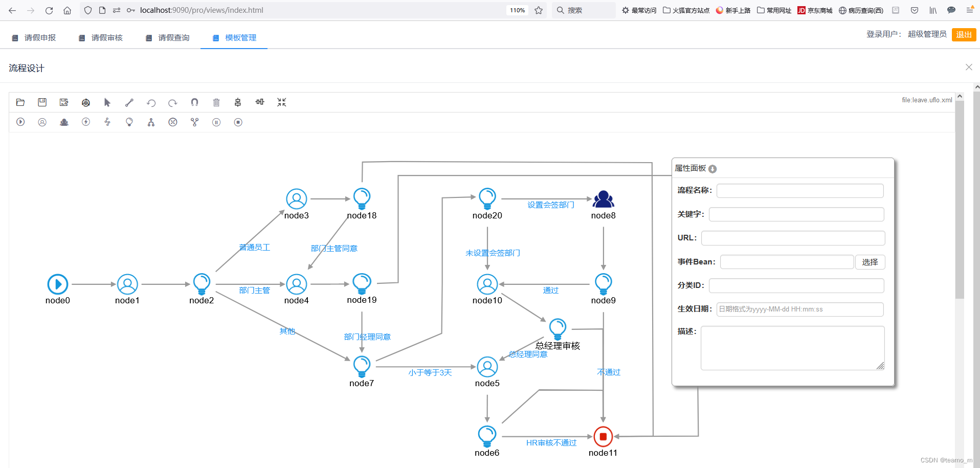Click the 设置会签部门 connection label
This screenshot has height=468, width=980.
point(551,205)
